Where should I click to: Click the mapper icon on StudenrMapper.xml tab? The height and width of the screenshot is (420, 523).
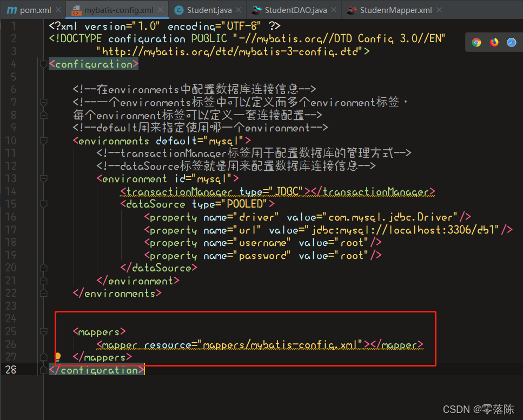[352, 10]
